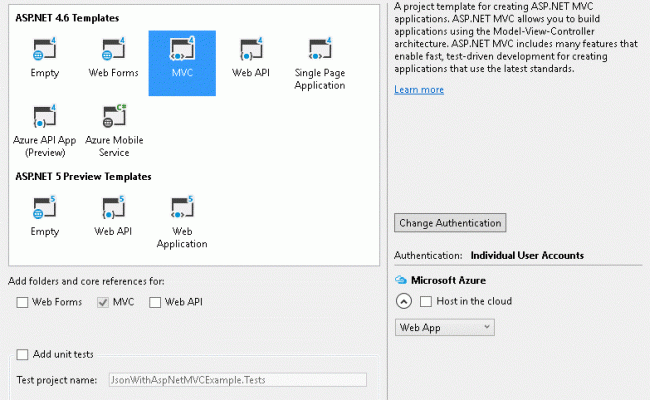Screen dimensions: 650x400
Task: Click the 'ASP.NET 5 Preview Templates' heading
Action: click(83, 177)
